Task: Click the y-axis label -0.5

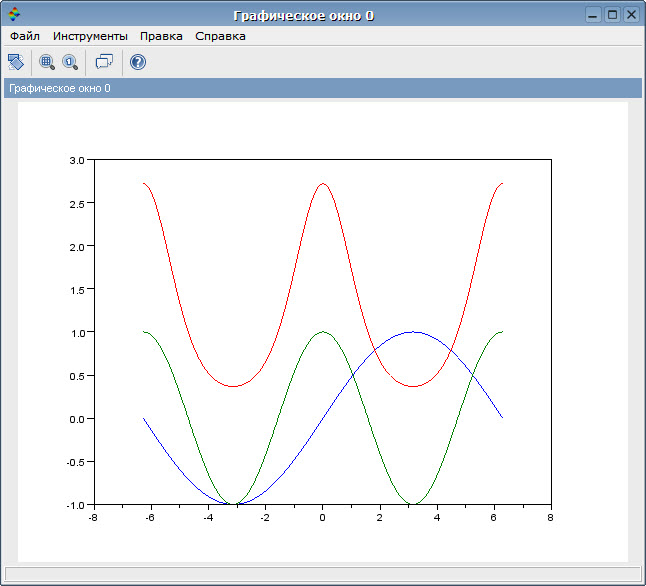Action: (x=75, y=462)
